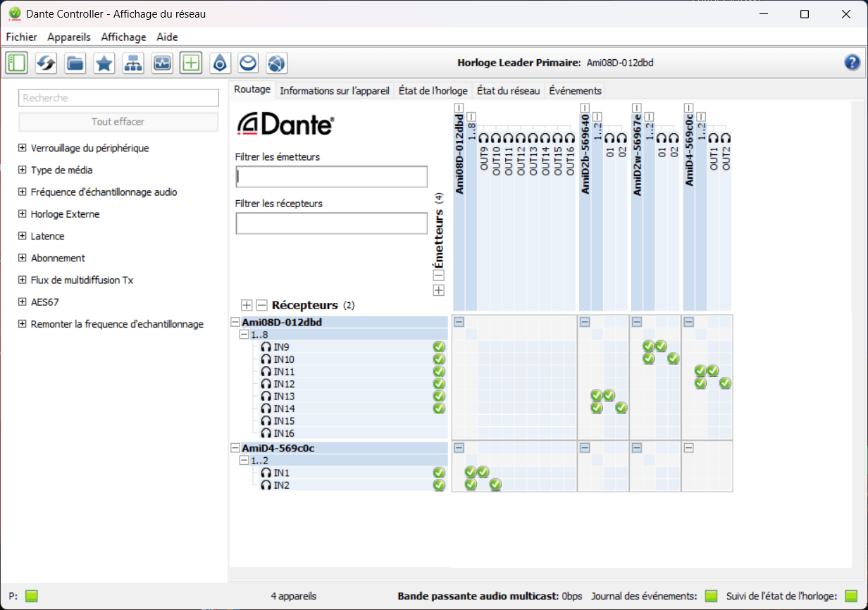This screenshot has width=868, height=610.
Task: Click the Journal des événements green indicator
Action: coord(711,596)
